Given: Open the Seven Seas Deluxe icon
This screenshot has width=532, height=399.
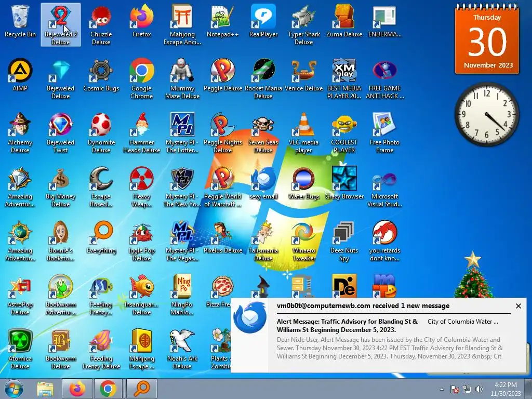Looking at the screenshot, I should pyautogui.click(x=263, y=132).
